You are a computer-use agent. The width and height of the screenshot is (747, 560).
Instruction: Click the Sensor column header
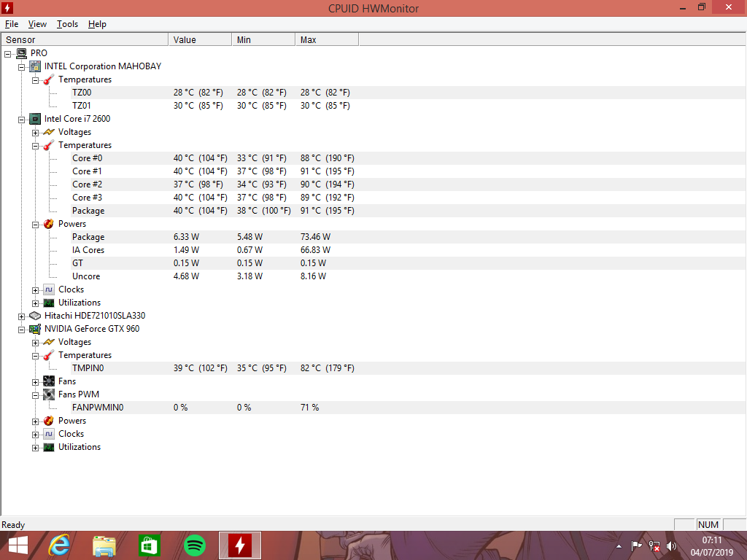pos(85,39)
